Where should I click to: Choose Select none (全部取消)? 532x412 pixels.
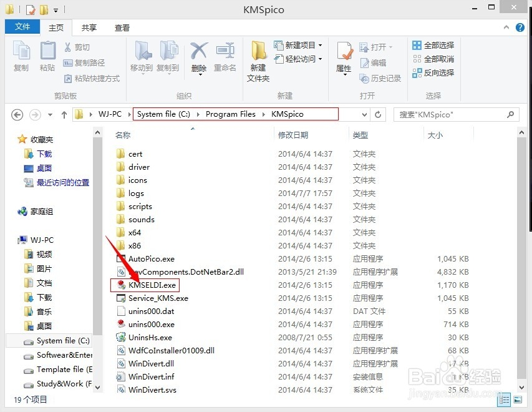433,59
